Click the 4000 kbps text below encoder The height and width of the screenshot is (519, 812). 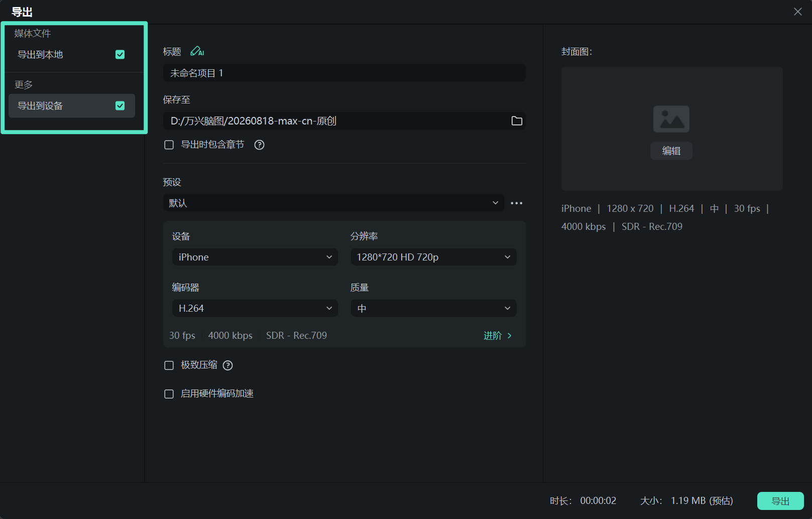point(230,335)
